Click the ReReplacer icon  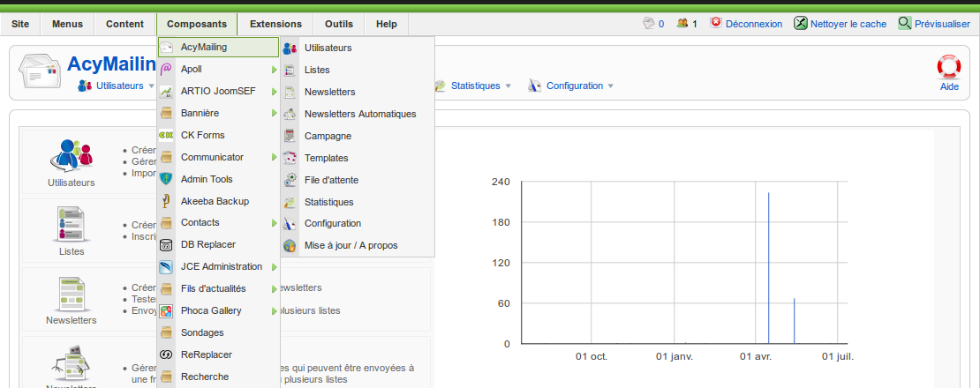[166, 354]
